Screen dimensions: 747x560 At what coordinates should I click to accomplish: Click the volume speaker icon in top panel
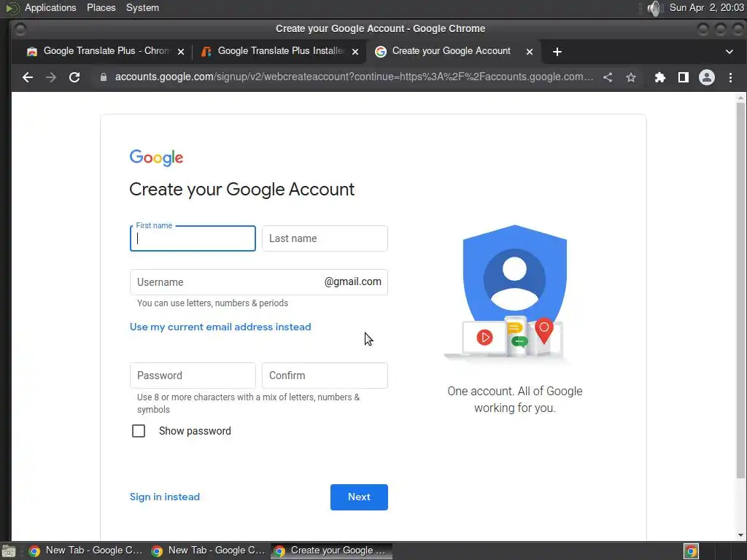pyautogui.click(x=655, y=8)
